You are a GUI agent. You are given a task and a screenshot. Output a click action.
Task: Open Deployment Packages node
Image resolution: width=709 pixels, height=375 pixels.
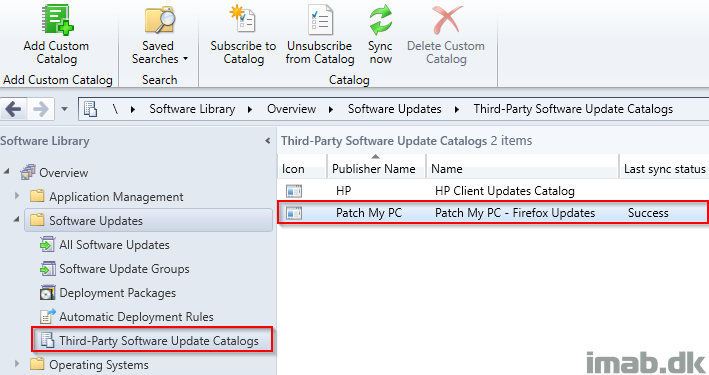(118, 293)
